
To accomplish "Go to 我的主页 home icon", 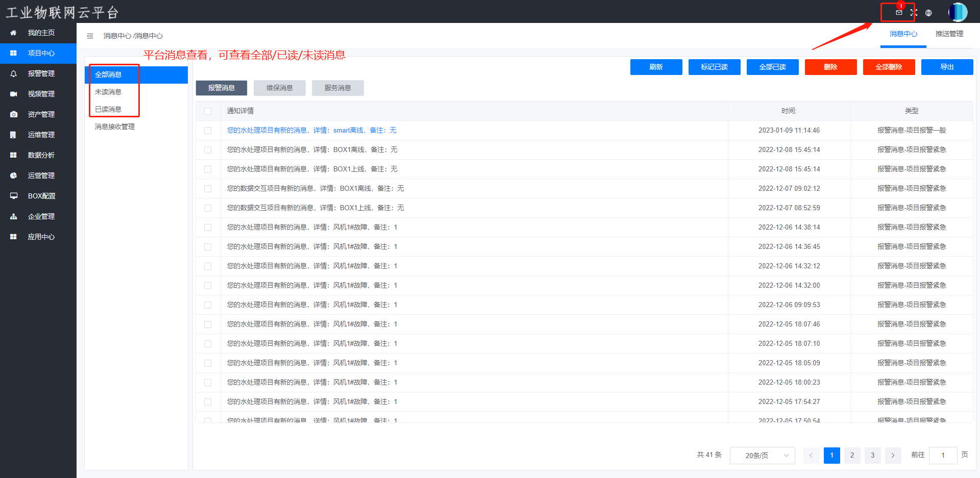I will [x=14, y=33].
